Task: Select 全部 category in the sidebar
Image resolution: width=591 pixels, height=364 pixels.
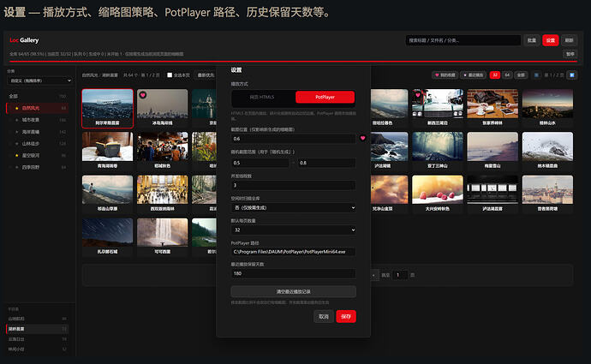Action: coord(37,97)
